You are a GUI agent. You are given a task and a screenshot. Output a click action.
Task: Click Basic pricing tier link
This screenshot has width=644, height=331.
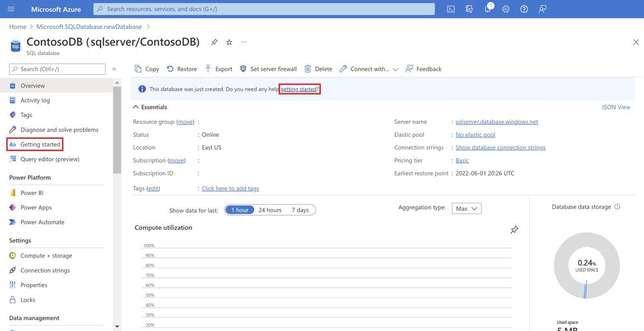point(462,161)
